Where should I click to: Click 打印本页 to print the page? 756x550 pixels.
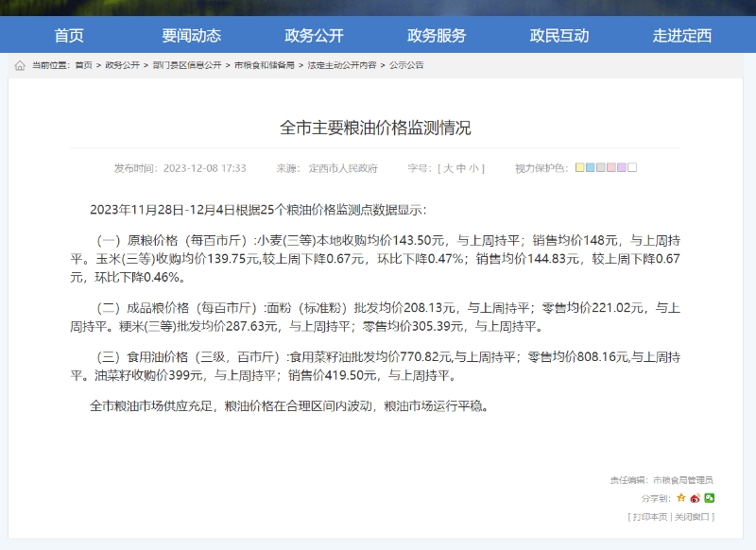pos(650,517)
